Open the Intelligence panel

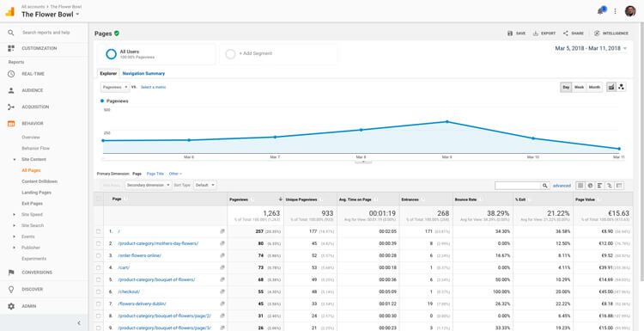point(611,34)
